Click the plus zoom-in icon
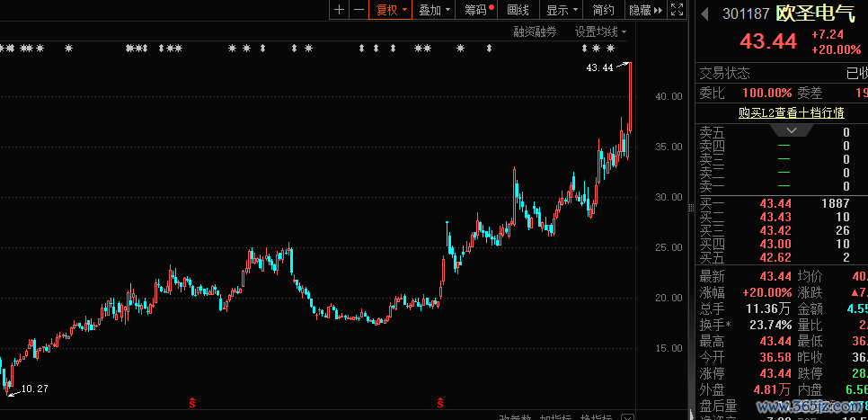Screen dimensions: 868x420 pyautogui.click(x=339, y=10)
